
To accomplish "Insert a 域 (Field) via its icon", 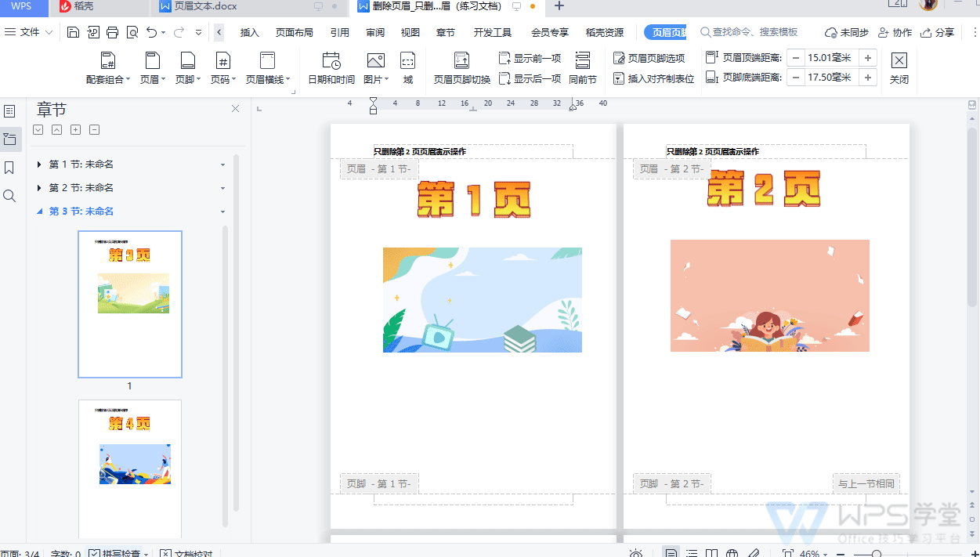I will point(408,60).
